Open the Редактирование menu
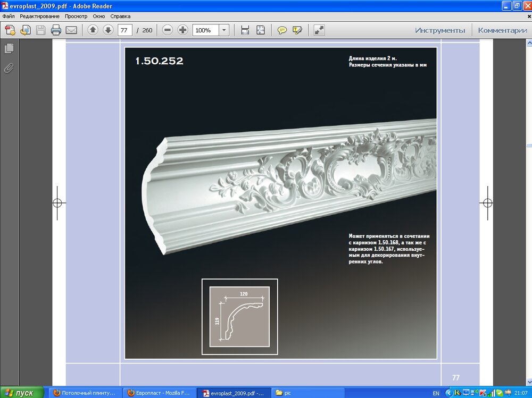 click(40, 16)
